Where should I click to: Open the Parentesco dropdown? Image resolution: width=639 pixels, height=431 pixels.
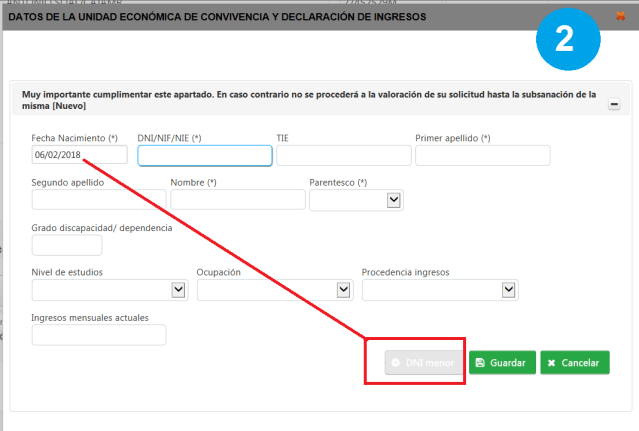pos(356,200)
